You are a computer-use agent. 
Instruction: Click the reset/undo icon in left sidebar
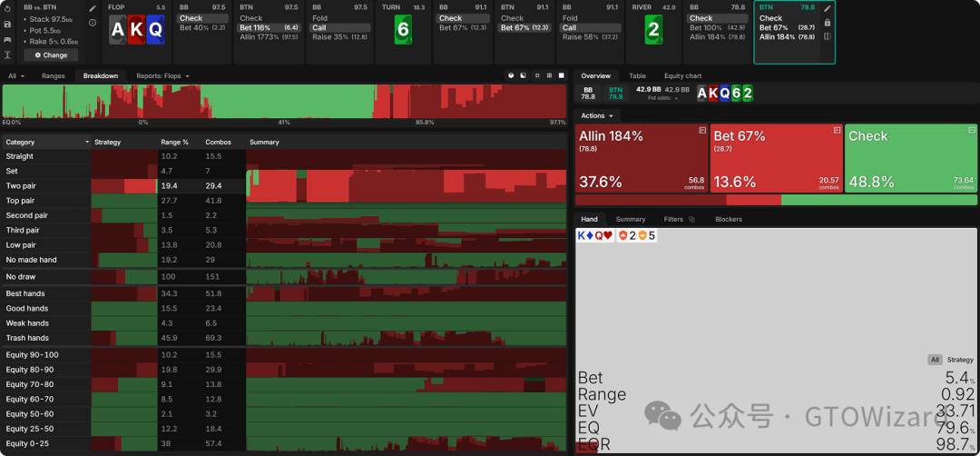pyautogui.click(x=8, y=8)
